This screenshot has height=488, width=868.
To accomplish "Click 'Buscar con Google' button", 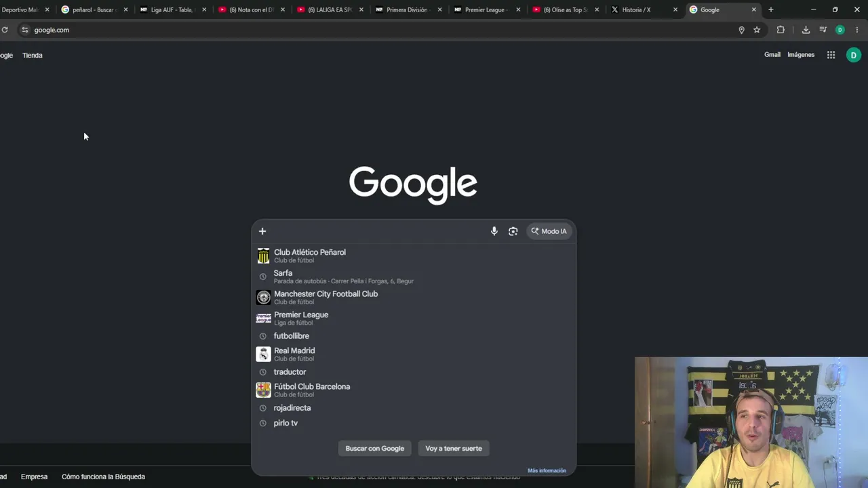I will 375,448.
